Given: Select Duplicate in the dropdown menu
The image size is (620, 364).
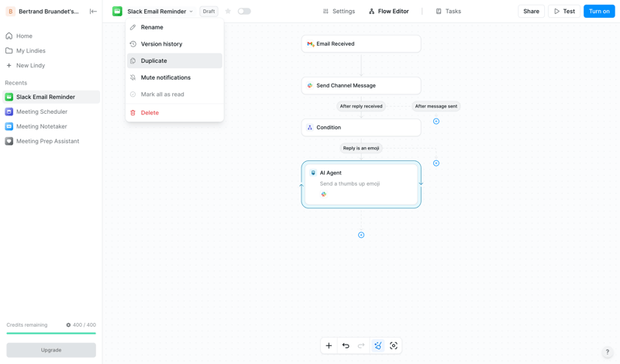Looking at the screenshot, I should [174, 61].
